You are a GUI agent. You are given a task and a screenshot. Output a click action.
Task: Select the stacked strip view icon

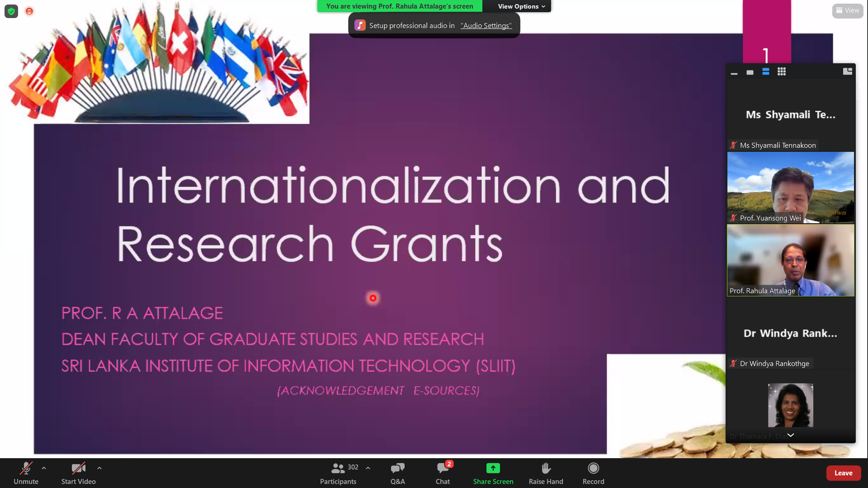point(766,72)
